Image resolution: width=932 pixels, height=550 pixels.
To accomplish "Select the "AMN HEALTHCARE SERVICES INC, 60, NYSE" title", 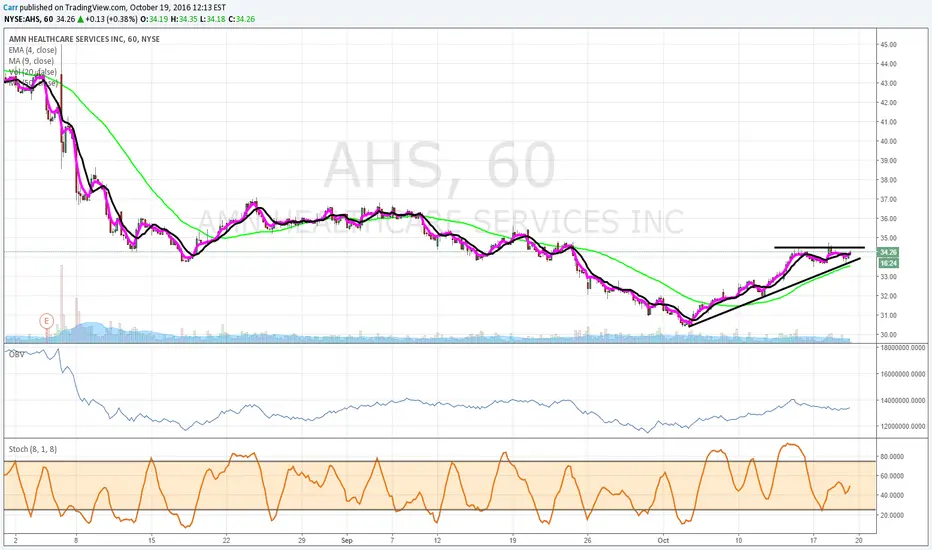I will (x=84, y=39).
